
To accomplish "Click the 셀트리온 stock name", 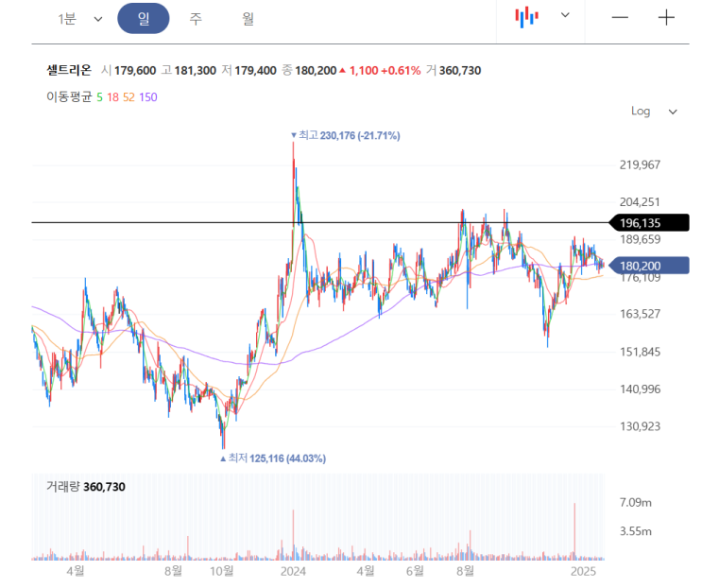I will (x=69, y=70).
